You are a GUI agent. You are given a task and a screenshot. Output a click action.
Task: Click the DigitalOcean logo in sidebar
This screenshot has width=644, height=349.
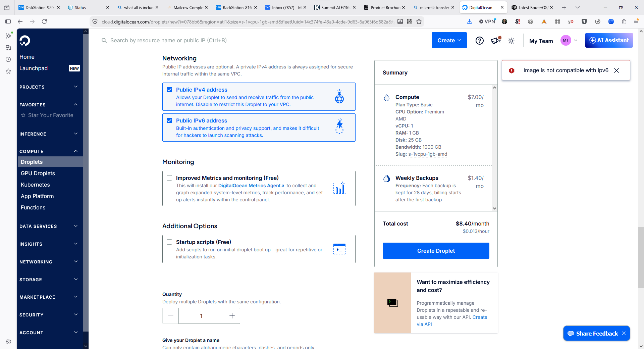pos(25,41)
